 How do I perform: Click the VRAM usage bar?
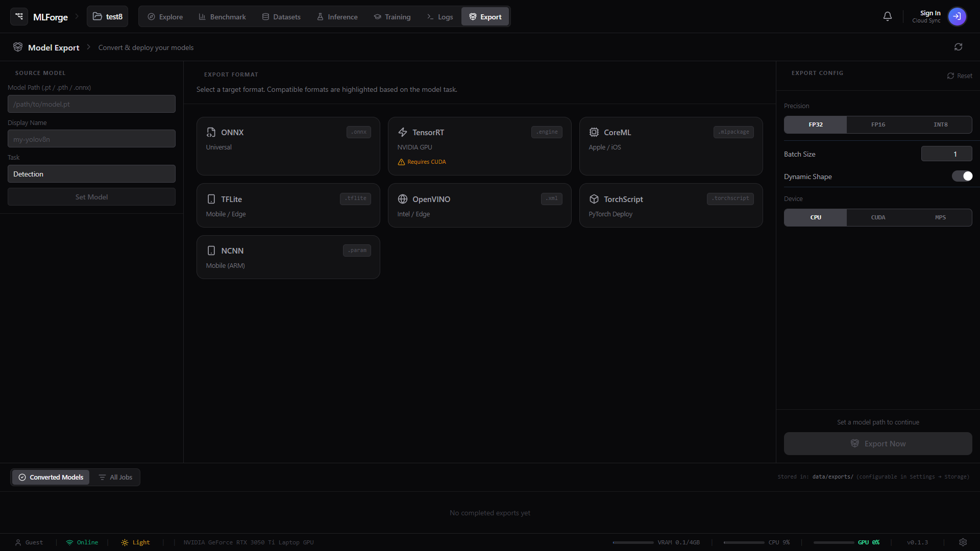point(633,543)
